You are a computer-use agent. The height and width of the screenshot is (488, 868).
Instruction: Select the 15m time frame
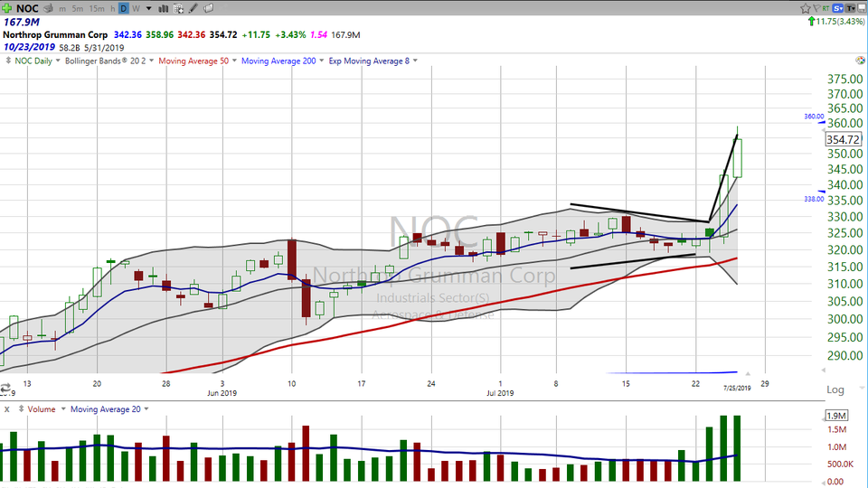pos(95,8)
